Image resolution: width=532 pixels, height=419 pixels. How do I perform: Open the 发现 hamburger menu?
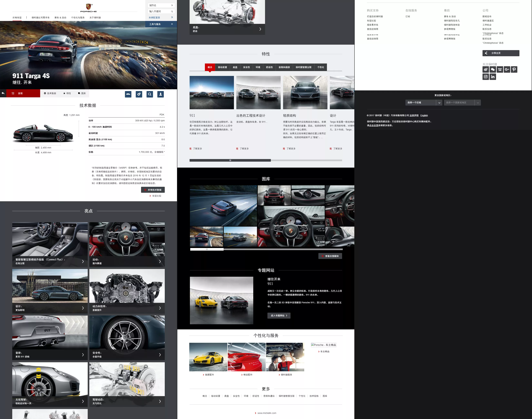13,93
